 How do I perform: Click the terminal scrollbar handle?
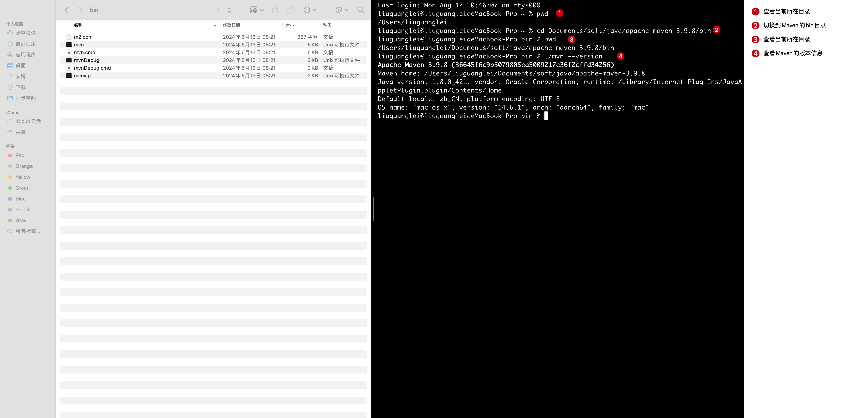(373, 209)
